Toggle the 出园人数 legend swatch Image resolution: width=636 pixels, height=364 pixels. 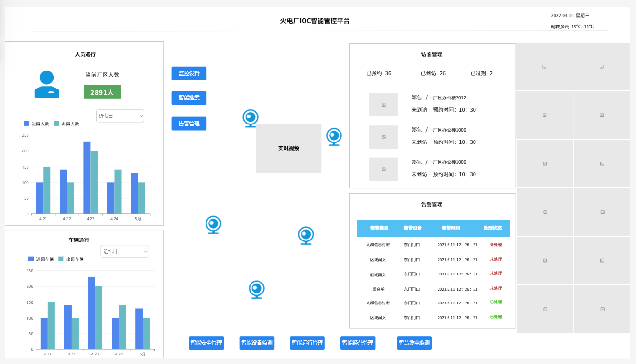tap(56, 124)
